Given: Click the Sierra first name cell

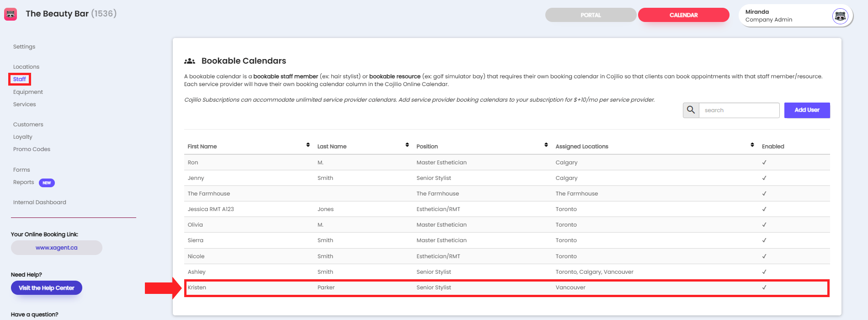Looking at the screenshot, I should (x=196, y=240).
